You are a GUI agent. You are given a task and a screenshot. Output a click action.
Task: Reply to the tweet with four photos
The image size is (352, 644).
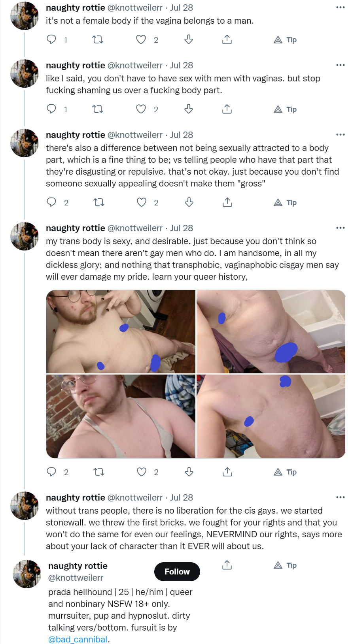(x=52, y=472)
